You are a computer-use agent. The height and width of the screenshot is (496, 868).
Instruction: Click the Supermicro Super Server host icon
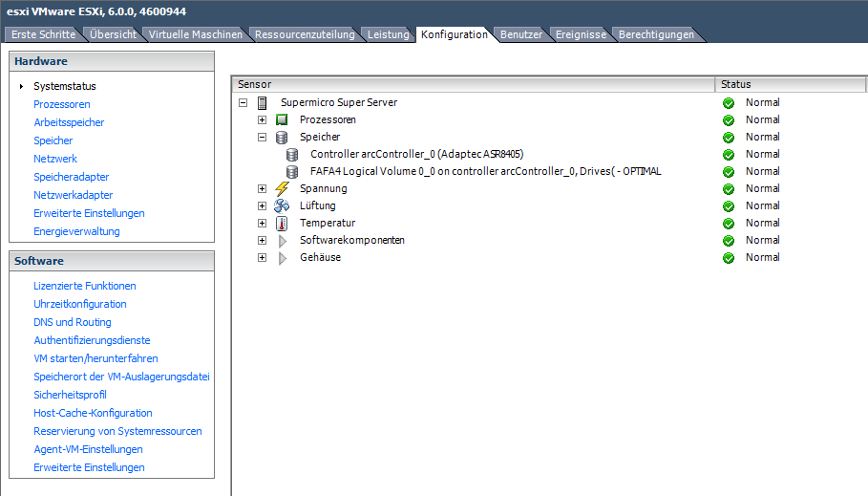pyautogui.click(x=263, y=103)
